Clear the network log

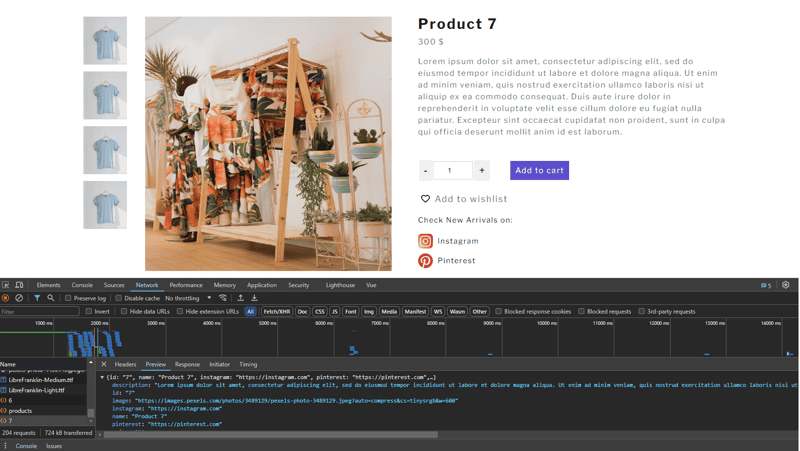[x=19, y=298]
